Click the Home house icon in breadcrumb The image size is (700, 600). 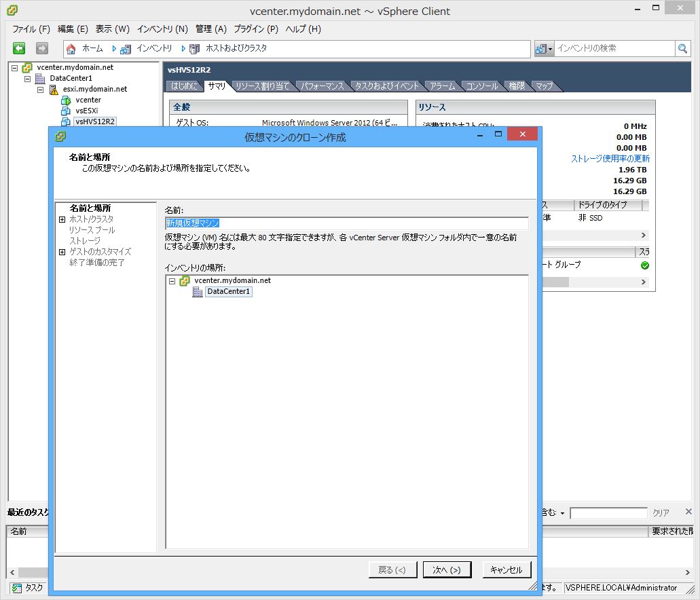pos(71,49)
